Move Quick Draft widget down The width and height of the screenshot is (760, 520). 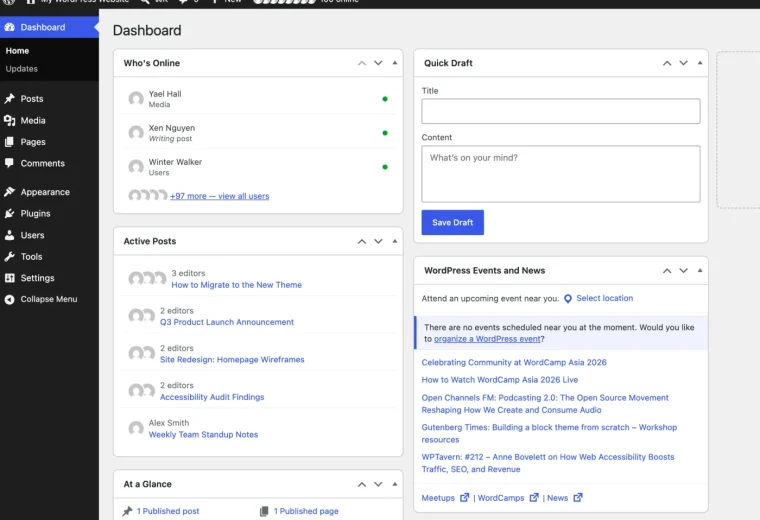[x=683, y=63]
